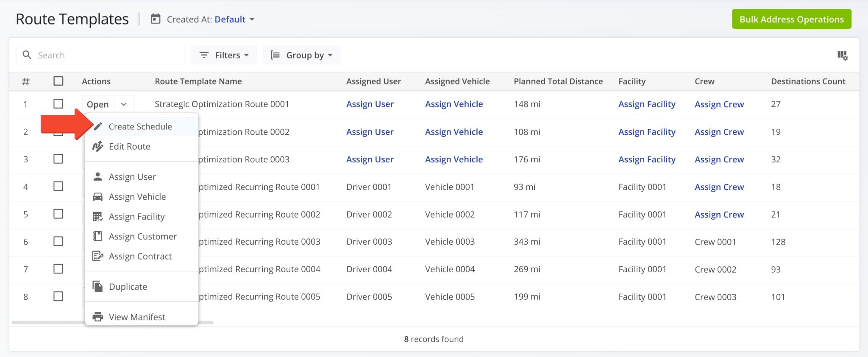Click the calendar icon beside Created At
The width and height of the screenshot is (868, 357).
156,19
